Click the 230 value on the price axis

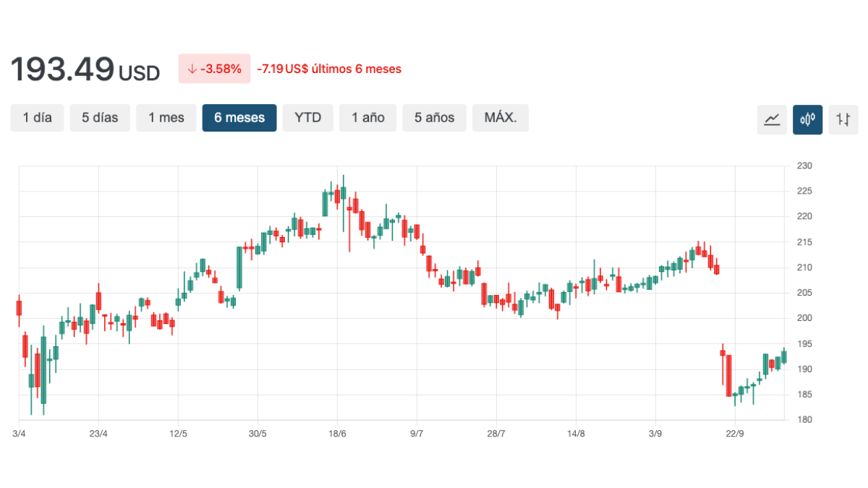805,166
